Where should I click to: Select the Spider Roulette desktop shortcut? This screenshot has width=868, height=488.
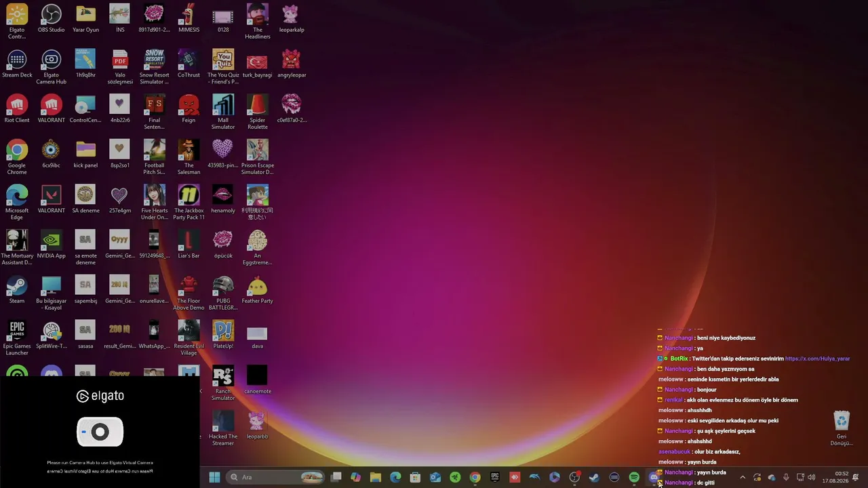click(x=257, y=113)
